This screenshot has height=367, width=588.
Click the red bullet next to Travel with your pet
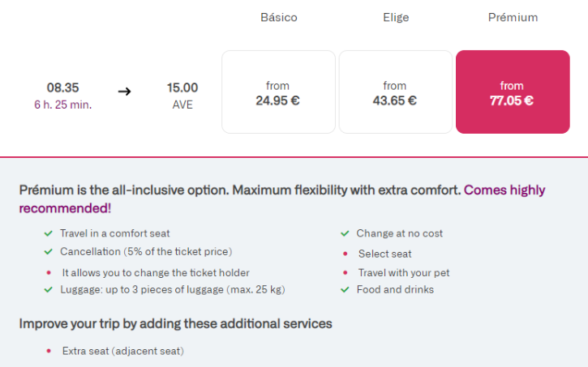[345, 272]
